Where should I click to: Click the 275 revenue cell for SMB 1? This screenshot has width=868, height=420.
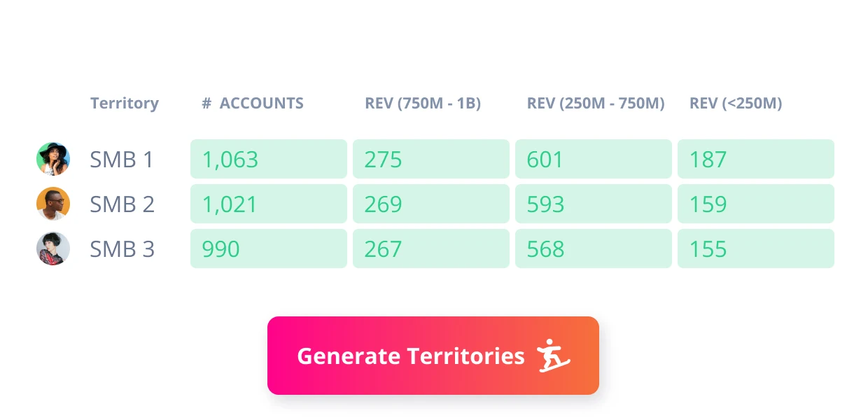(430, 159)
